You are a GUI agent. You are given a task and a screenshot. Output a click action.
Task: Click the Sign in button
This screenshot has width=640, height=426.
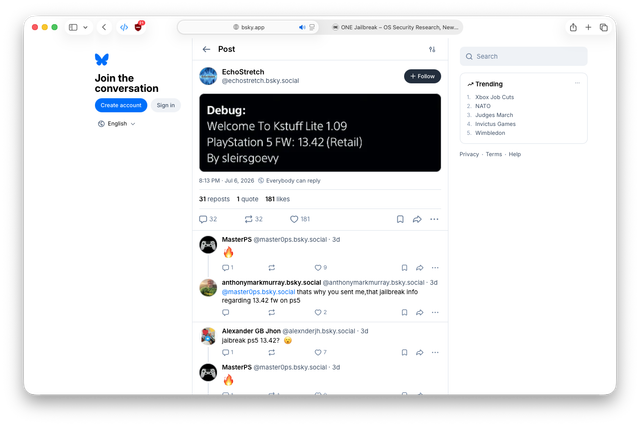166,105
